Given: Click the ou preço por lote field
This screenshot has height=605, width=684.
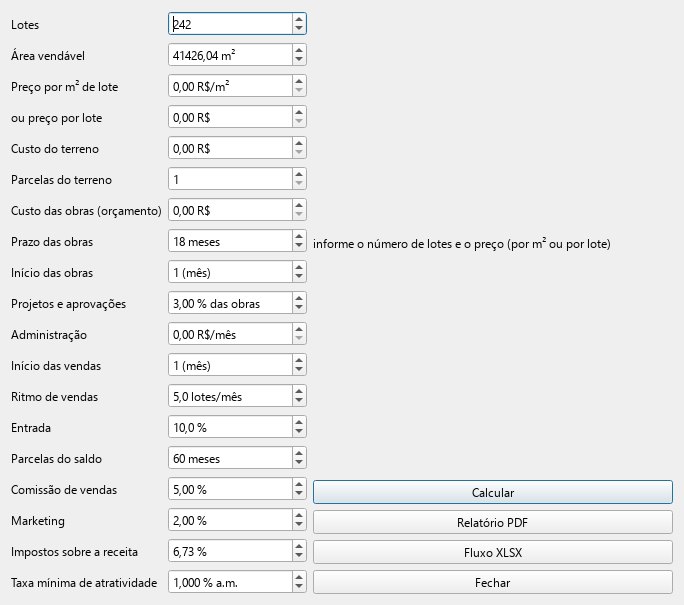Looking at the screenshot, I should (x=230, y=117).
